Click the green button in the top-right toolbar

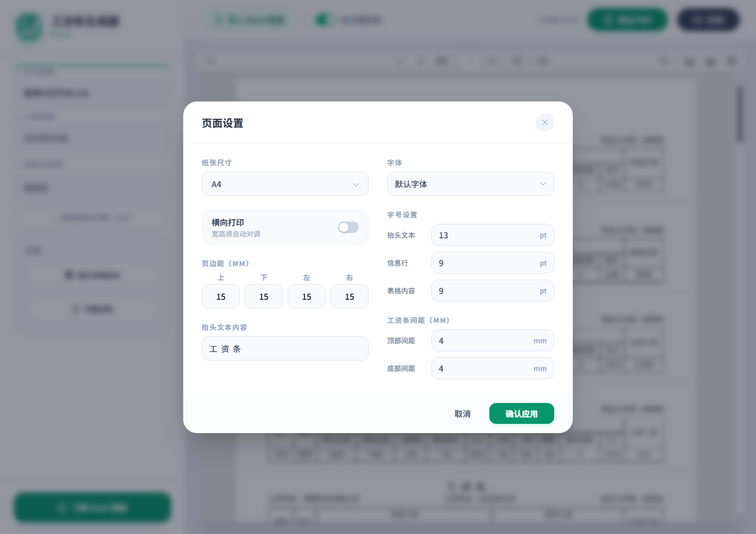coord(627,20)
